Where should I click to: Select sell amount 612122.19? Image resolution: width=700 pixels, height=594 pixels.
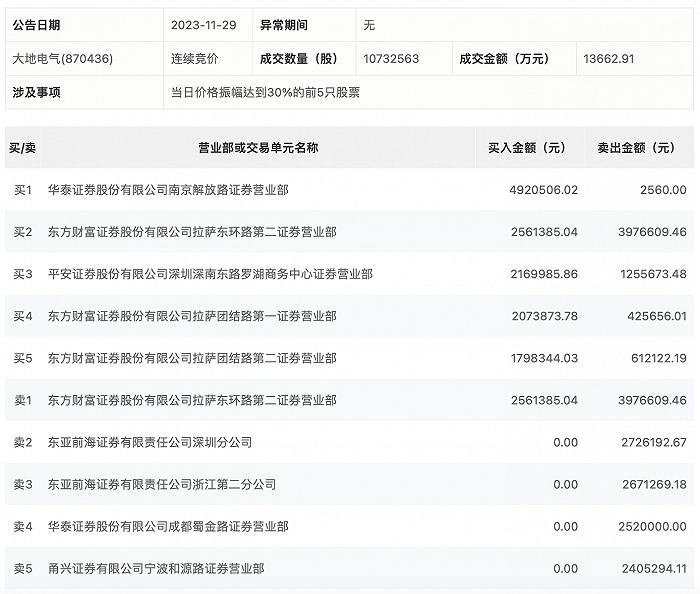pos(659,358)
